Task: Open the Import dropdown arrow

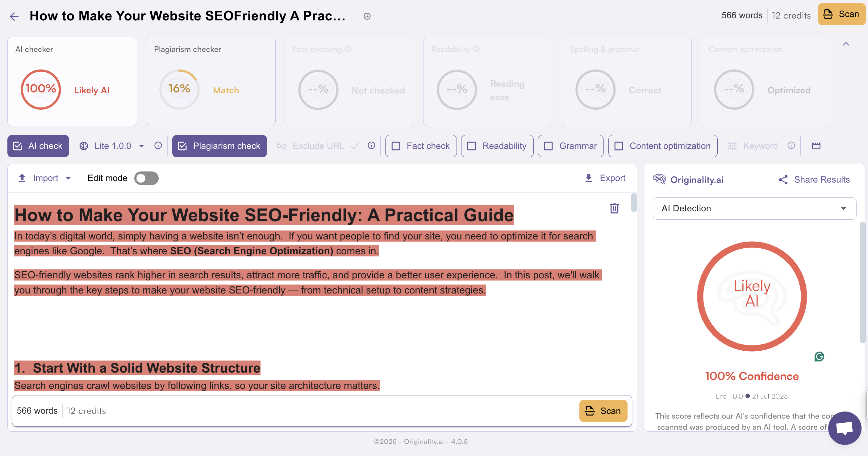Action: [x=69, y=179]
